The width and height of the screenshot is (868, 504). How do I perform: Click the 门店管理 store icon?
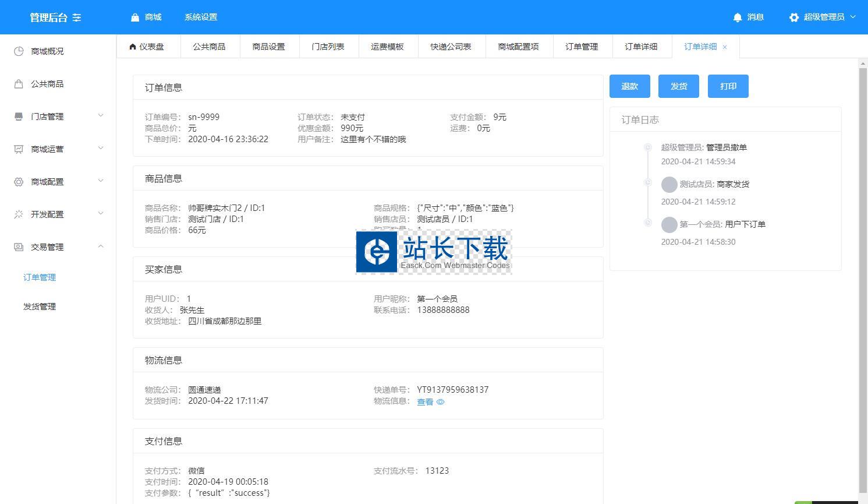point(19,117)
